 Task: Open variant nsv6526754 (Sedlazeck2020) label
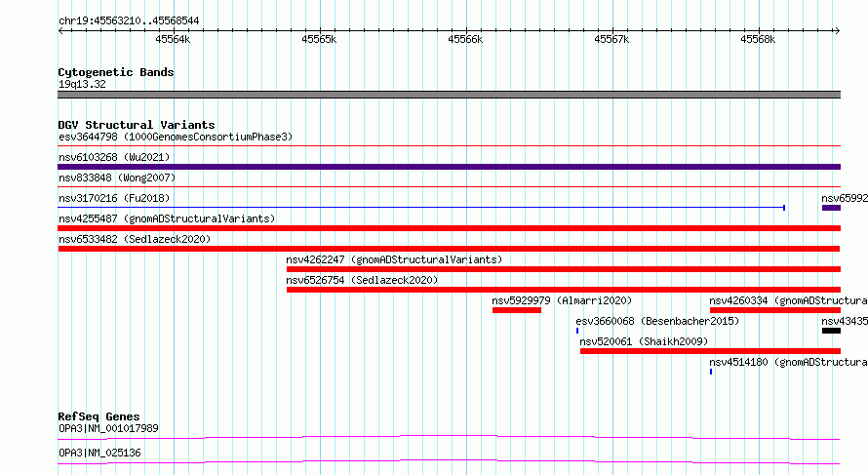tap(362, 280)
